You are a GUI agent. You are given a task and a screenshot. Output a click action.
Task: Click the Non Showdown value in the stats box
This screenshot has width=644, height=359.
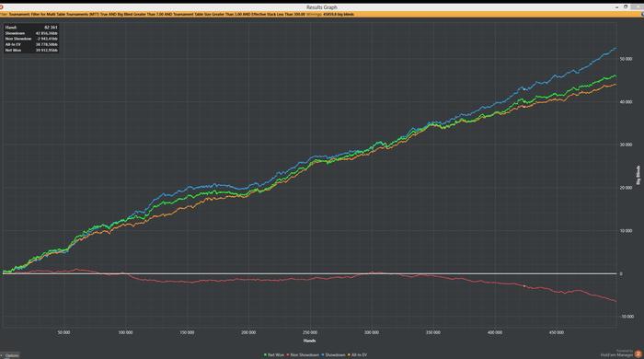47,39
